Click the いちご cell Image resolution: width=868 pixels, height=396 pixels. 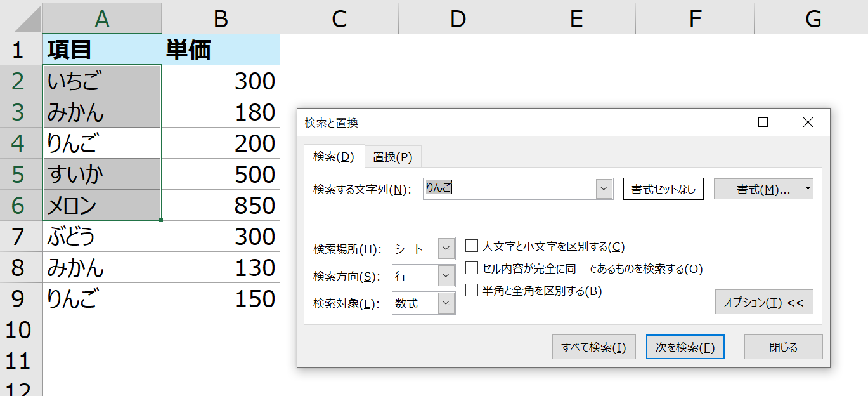click(x=102, y=81)
